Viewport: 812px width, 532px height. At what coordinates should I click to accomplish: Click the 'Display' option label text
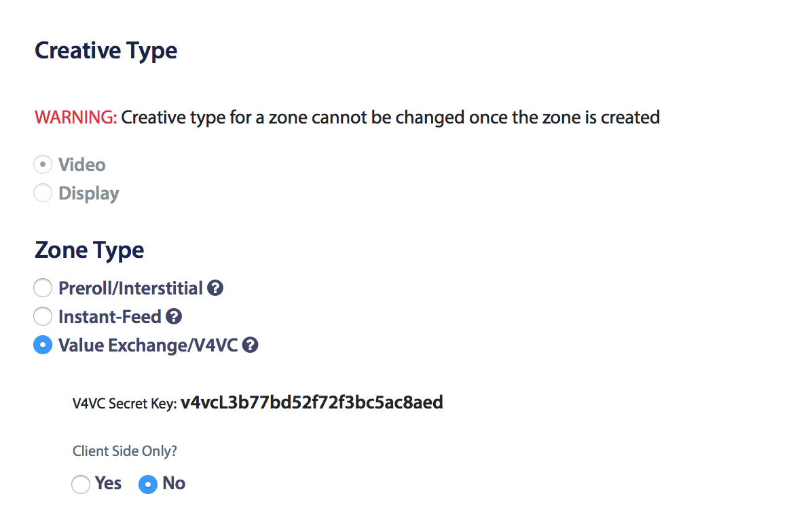[88, 193]
